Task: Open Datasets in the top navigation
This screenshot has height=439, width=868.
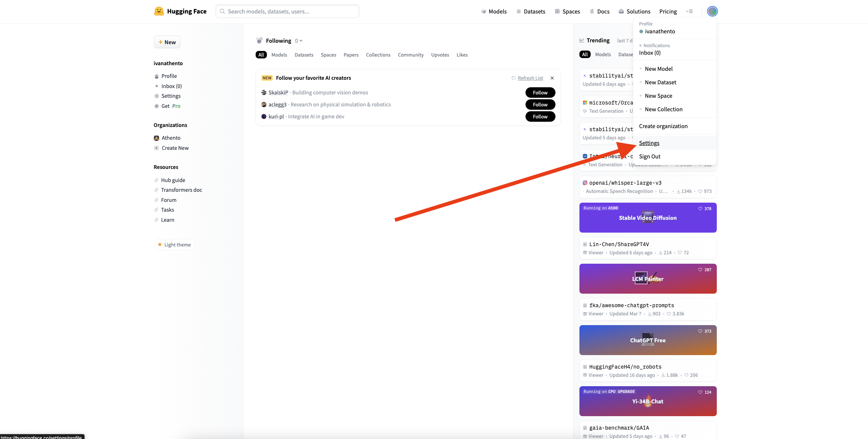Action: click(531, 11)
